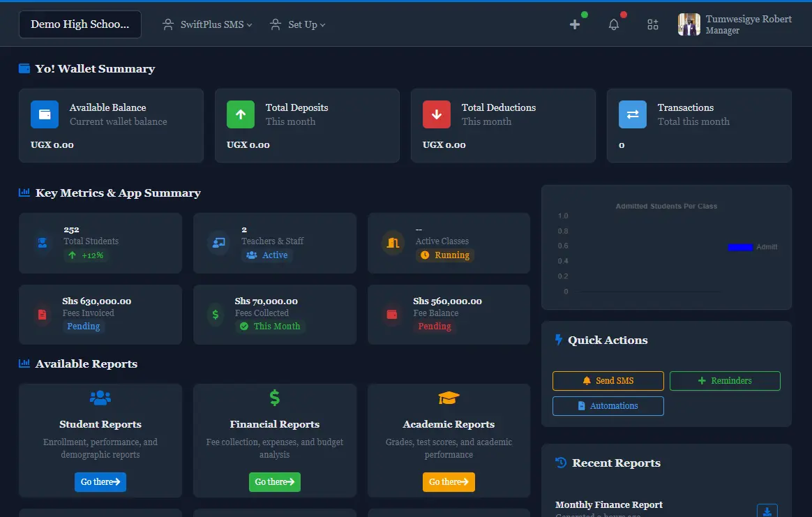Click the Financial Reports dollar-sign icon
The height and width of the screenshot is (517, 812).
[x=274, y=397]
